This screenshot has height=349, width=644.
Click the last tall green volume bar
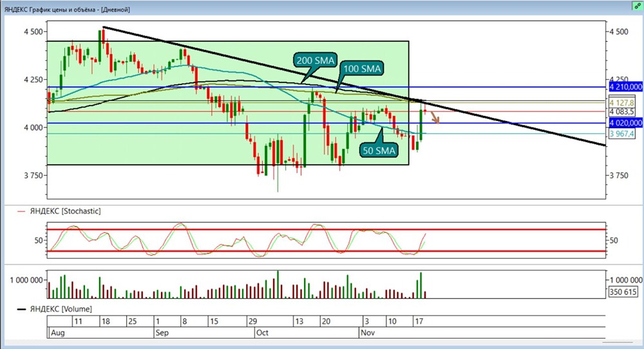point(421,285)
